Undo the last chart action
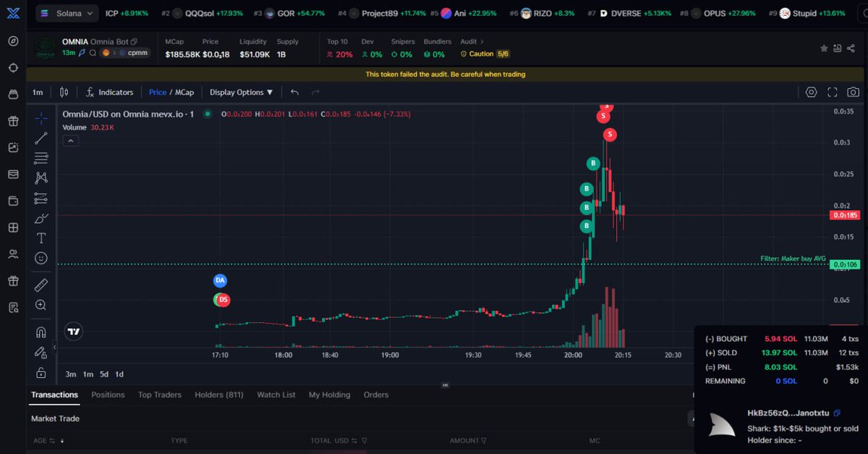 tap(294, 92)
